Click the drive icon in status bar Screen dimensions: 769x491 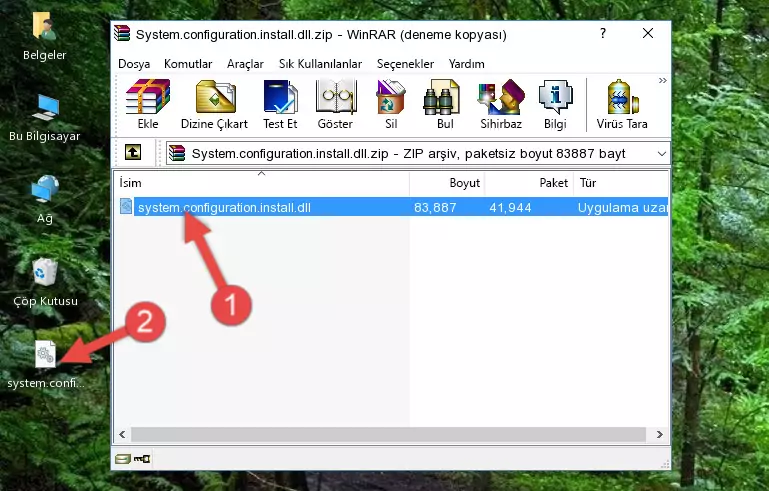[123, 459]
